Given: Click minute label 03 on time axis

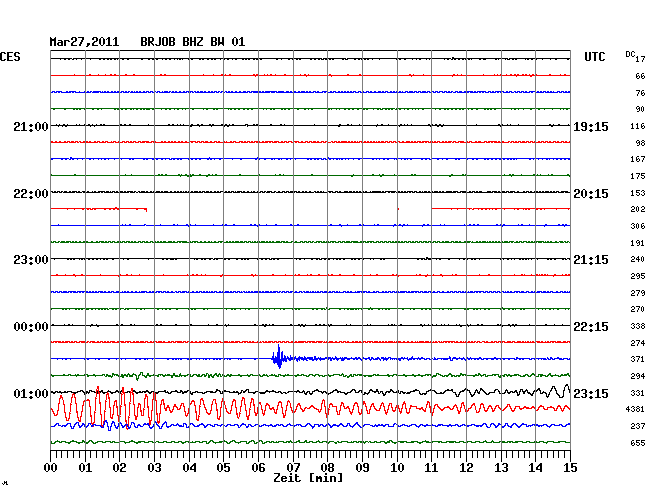Looking at the screenshot, I should tap(155, 468).
